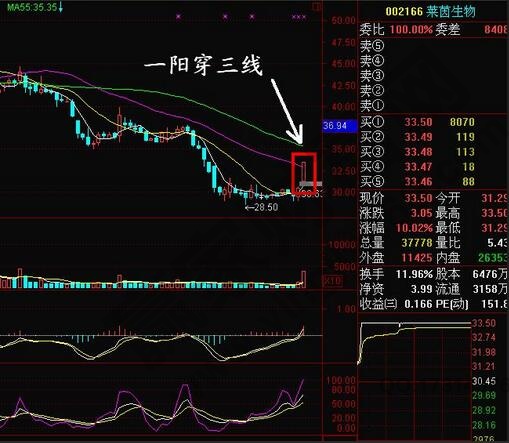Click the 买③ bid price 33.48
This screenshot has height=443, width=509.
[418, 152]
